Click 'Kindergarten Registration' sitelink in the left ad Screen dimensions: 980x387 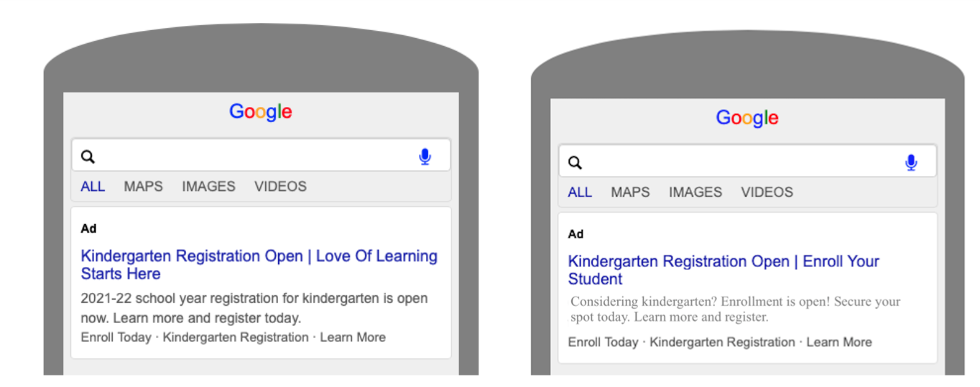coord(236,337)
